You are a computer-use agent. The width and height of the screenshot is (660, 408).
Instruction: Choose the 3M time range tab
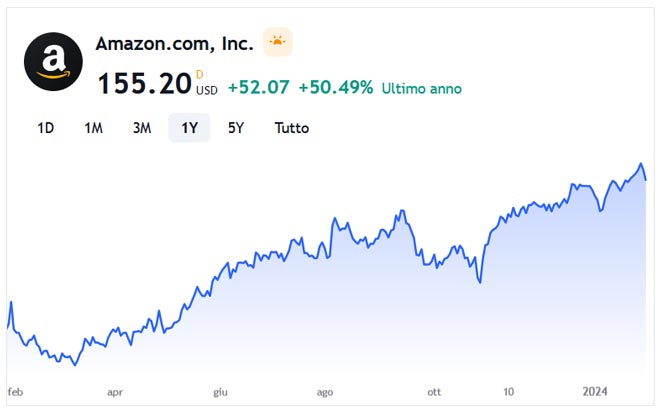[x=142, y=128]
